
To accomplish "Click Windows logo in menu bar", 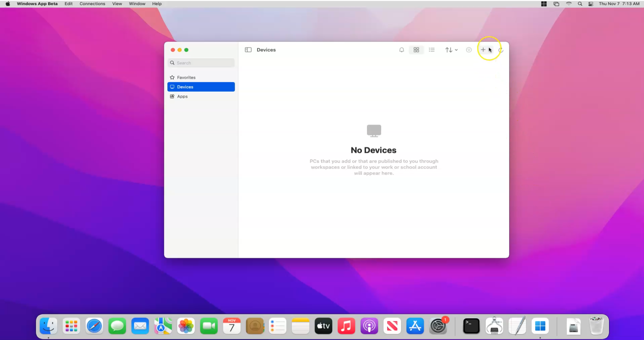I will [x=543, y=4].
